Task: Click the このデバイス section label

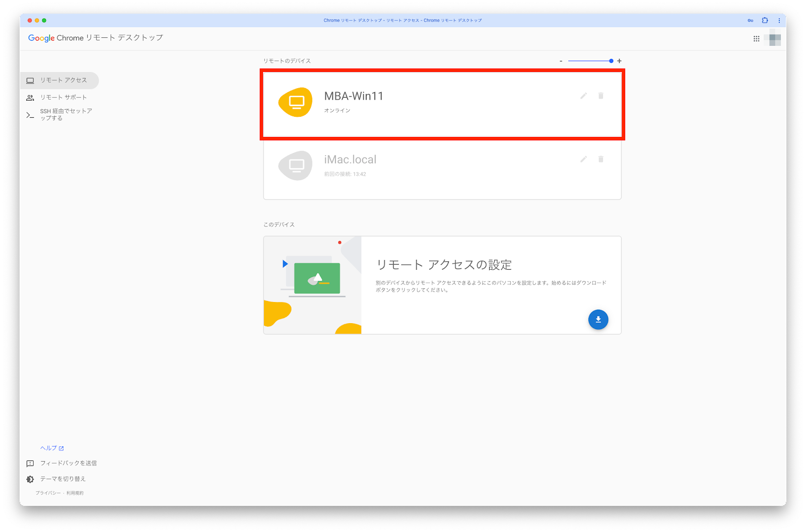Action: [x=279, y=225]
